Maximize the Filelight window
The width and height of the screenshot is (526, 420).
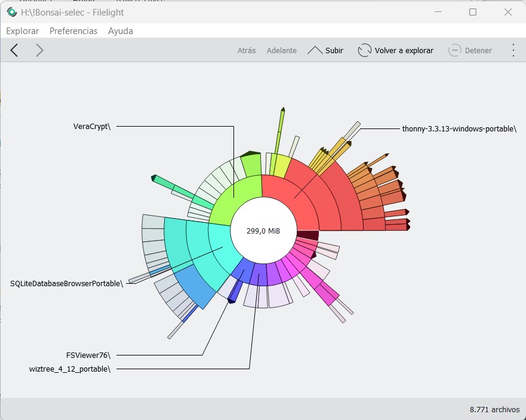tap(473, 12)
